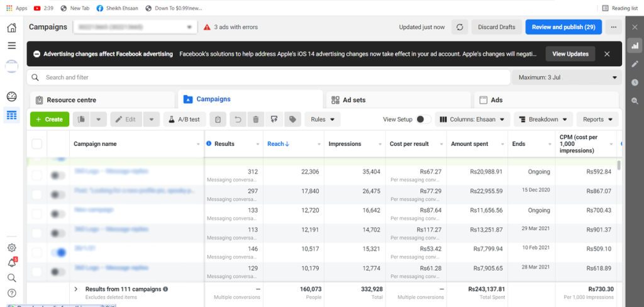Viewport: 644px width, 307px height.
Task: Open the Maximum: 3 Jul date range dropdown
Action: 567,77
